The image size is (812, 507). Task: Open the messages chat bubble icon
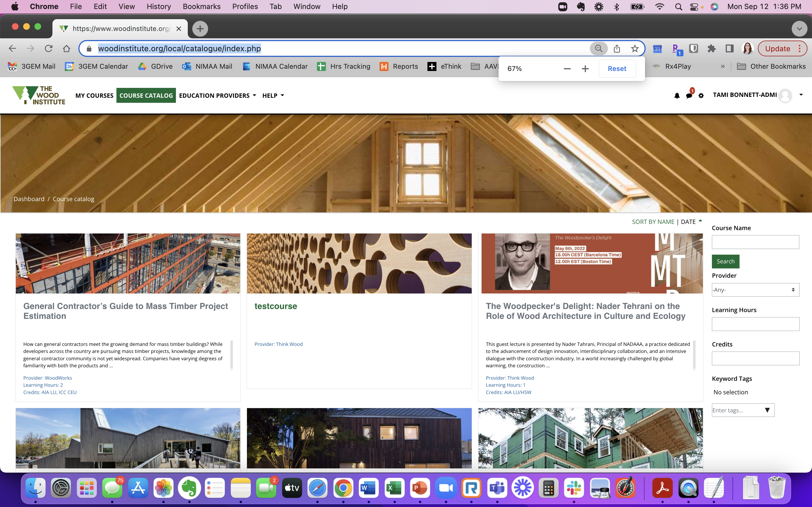coord(689,96)
